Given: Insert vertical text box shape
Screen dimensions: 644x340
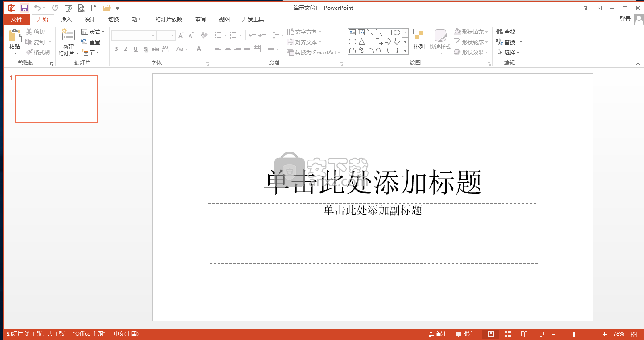Looking at the screenshot, I should point(361,32).
